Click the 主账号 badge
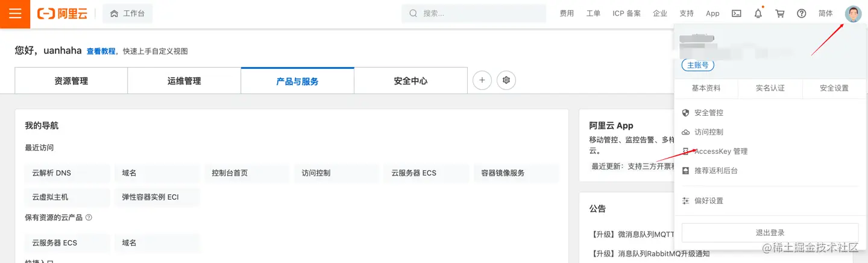Screen dimensions: 868x263 point(697,65)
